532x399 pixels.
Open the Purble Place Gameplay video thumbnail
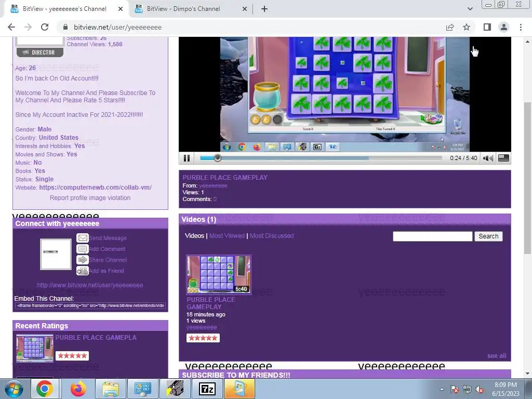click(x=219, y=274)
